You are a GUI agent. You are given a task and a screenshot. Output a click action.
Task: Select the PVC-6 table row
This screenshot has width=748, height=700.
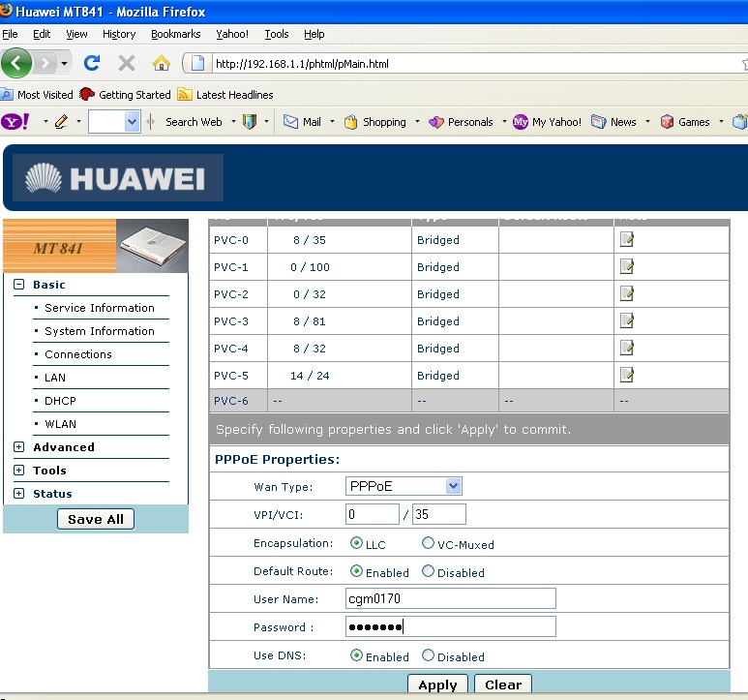pos(469,400)
